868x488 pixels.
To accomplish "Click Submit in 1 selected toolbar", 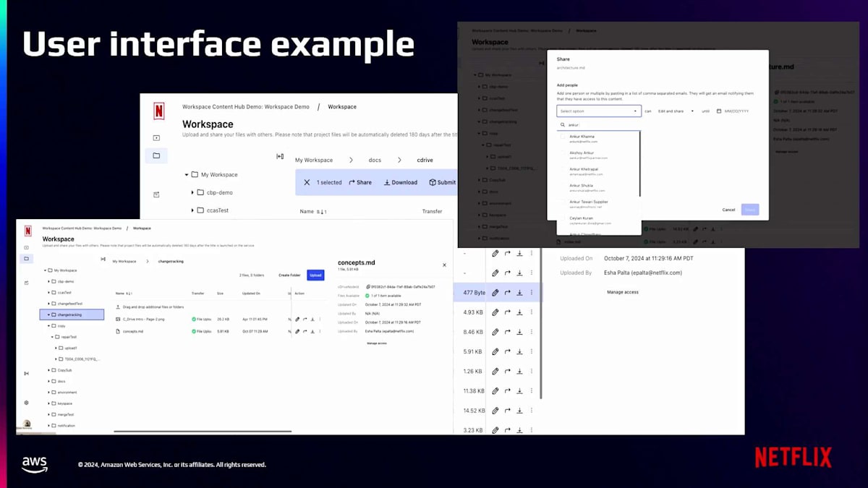I will [x=442, y=182].
